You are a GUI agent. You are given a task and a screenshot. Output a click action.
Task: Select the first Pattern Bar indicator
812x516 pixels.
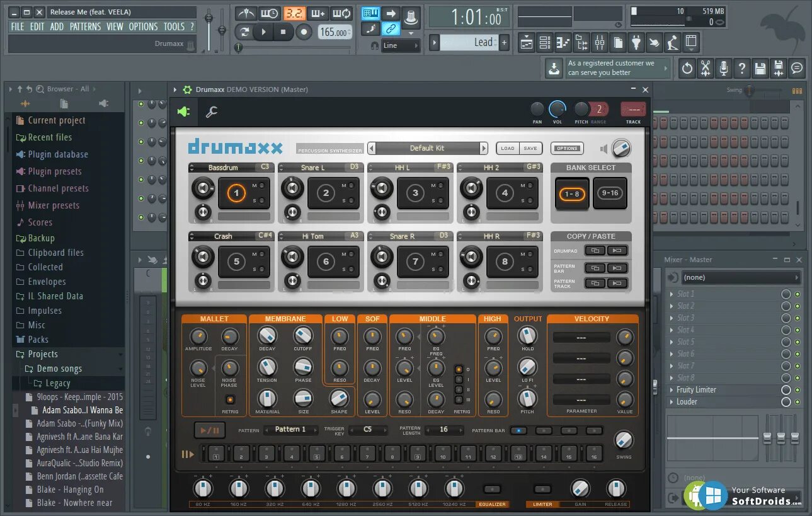click(518, 431)
